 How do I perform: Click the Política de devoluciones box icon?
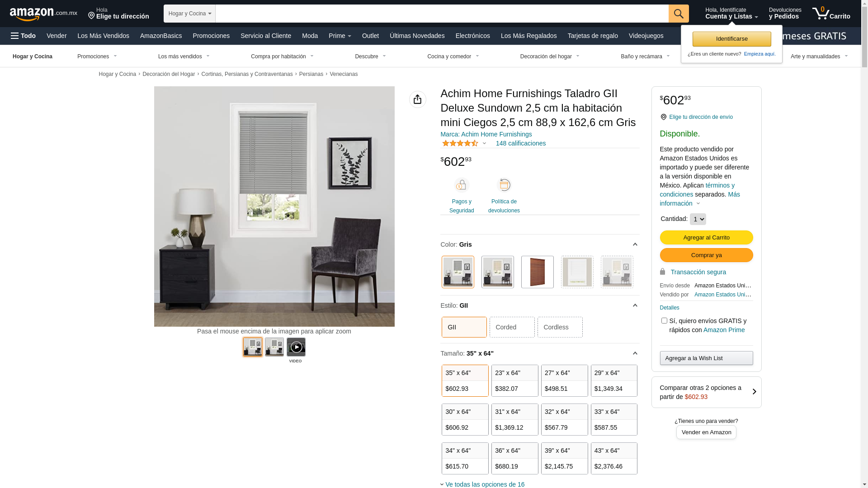pyautogui.click(x=504, y=185)
